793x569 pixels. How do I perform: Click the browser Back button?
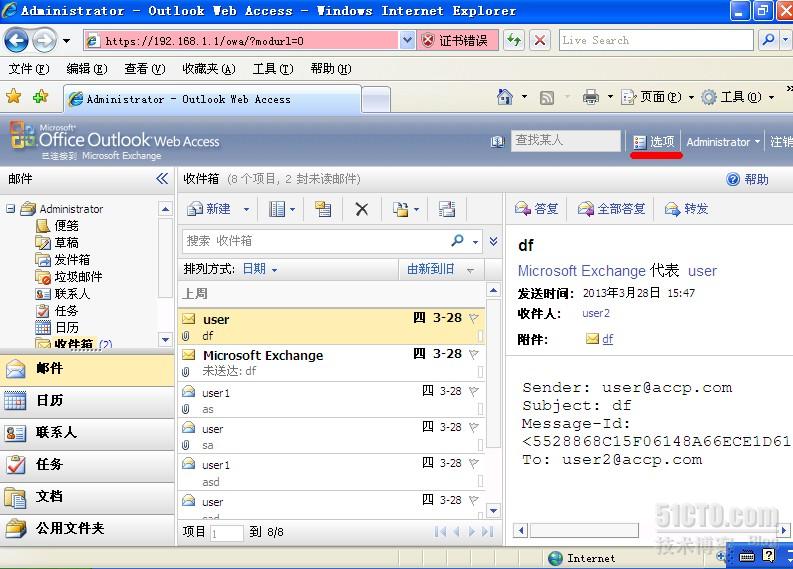click(17, 40)
